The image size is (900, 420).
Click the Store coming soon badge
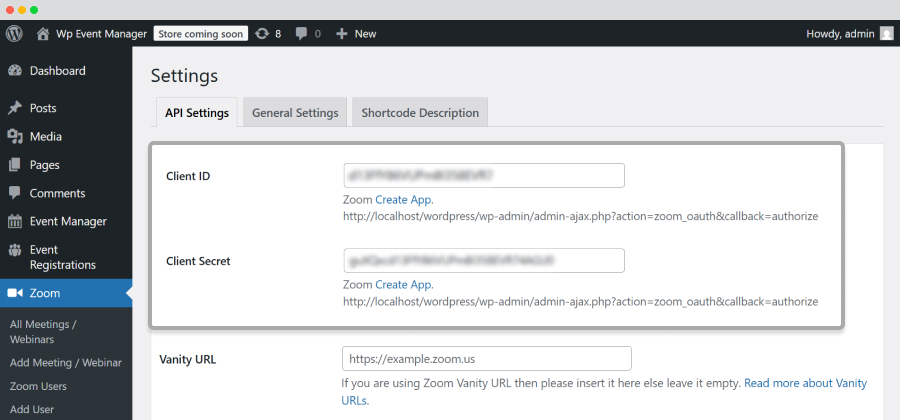[x=201, y=34]
